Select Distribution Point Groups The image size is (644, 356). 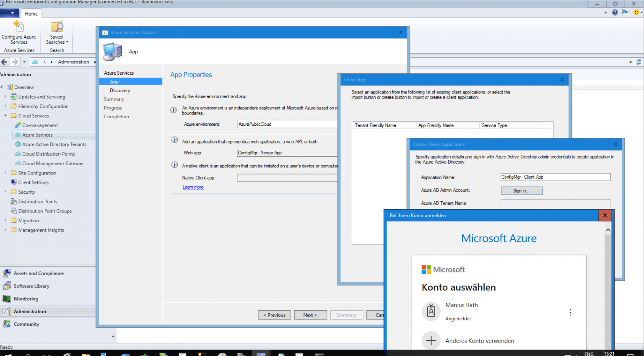click(x=44, y=211)
